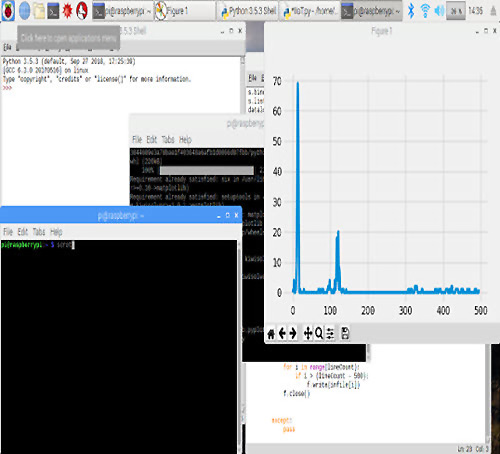Open the volume control speaker icon
Image resolution: width=500 pixels, height=454 pixels.
439,11
